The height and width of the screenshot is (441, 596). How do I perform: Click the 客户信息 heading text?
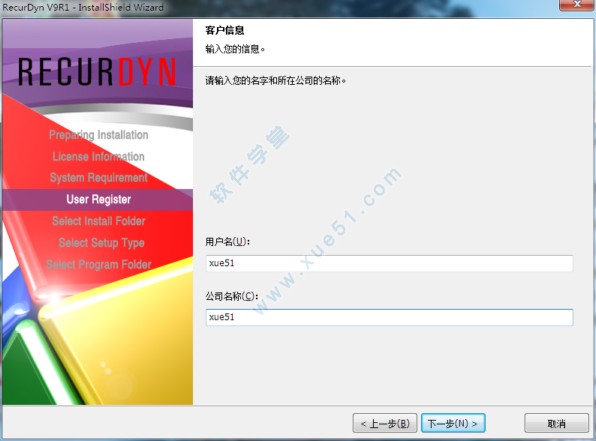[x=225, y=30]
